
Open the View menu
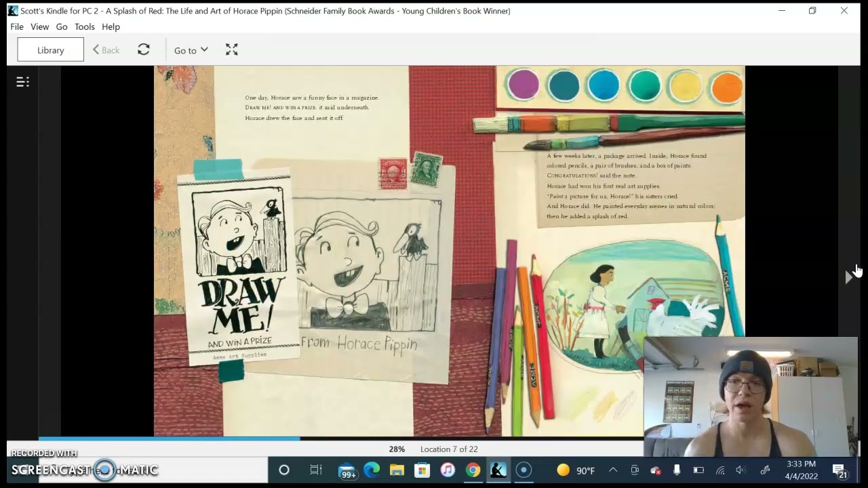pyautogui.click(x=39, y=26)
